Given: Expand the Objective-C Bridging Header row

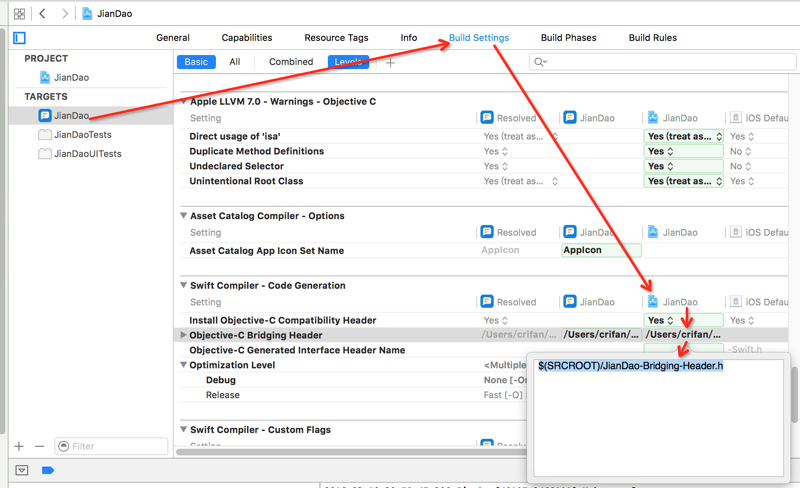Looking at the screenshot, I should (x=184, y=335).
